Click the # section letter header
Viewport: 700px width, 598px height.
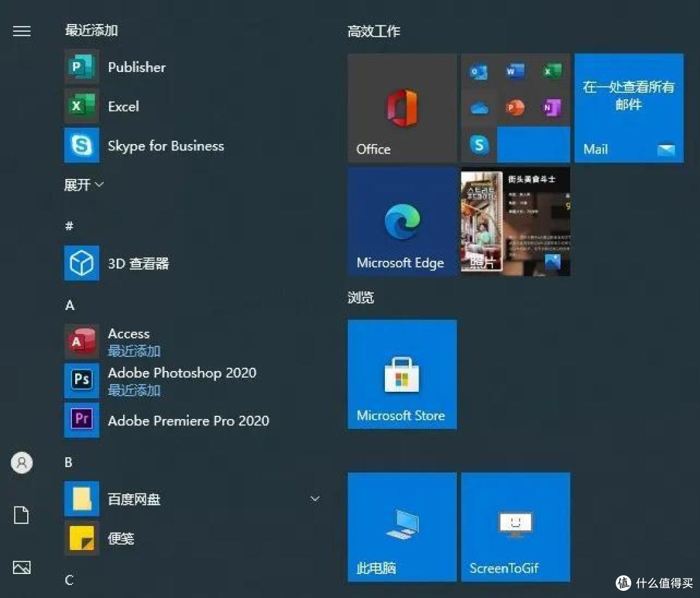point(69,226)
